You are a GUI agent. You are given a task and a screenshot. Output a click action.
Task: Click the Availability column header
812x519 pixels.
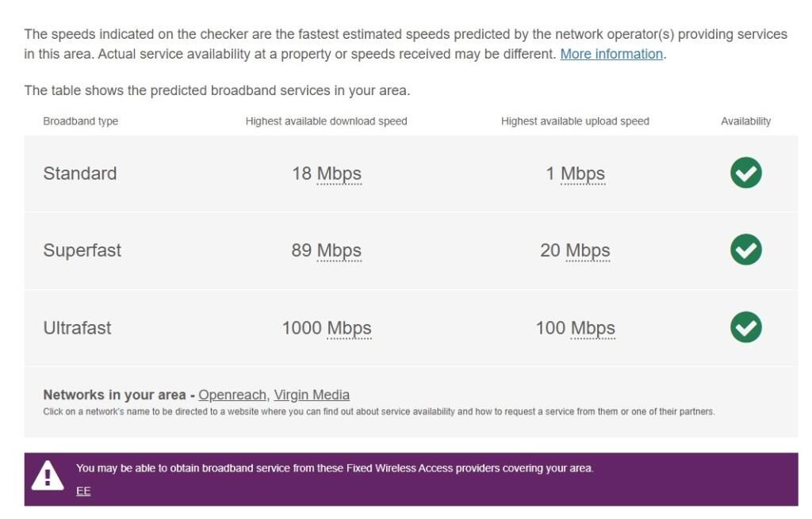745,121
